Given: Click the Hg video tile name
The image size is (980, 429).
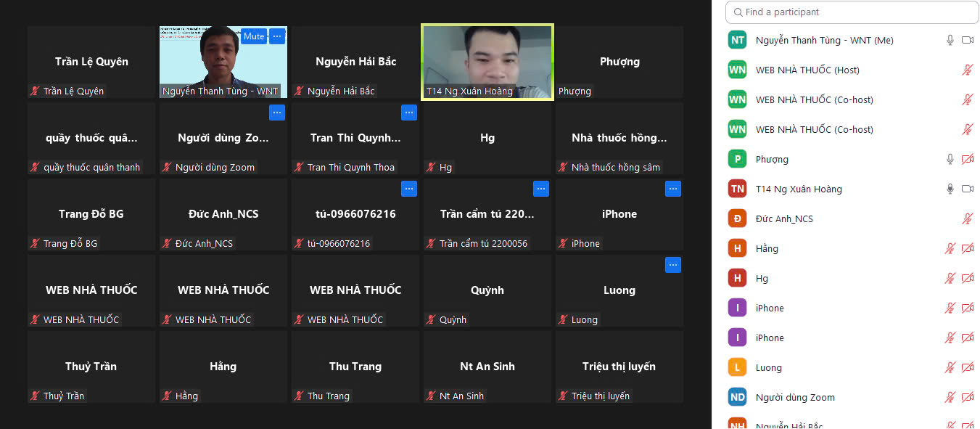Looking at the screenshot, I should [487, 138].
